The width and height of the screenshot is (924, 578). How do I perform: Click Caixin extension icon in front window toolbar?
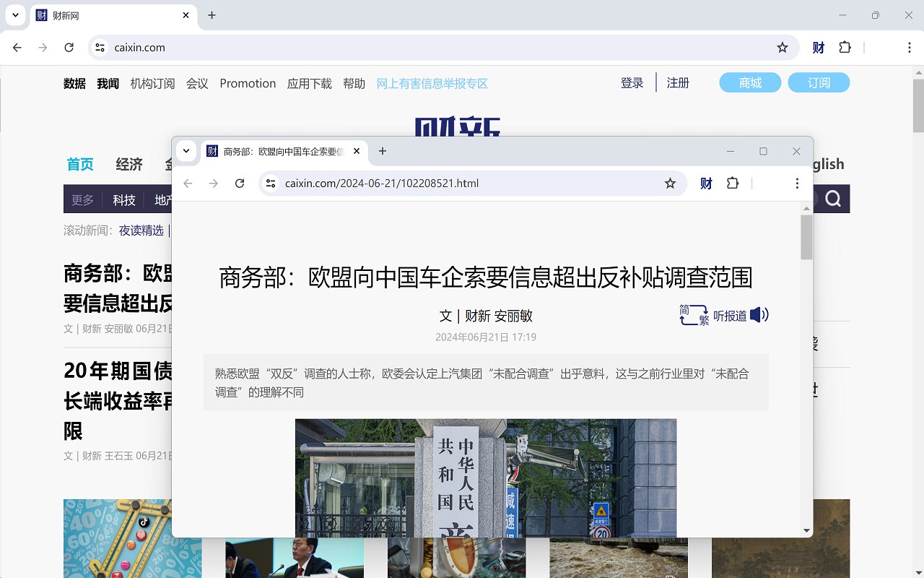coord(706,184)
